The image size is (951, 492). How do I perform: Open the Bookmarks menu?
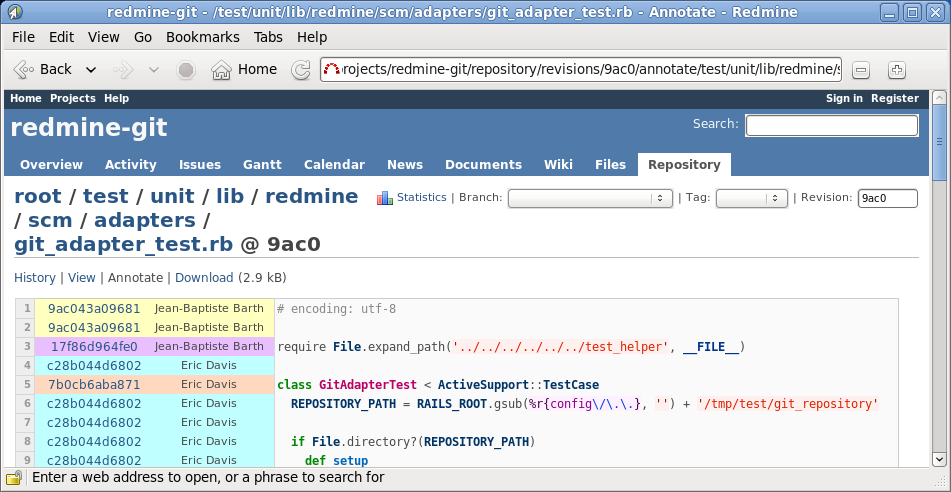[203, 37]
